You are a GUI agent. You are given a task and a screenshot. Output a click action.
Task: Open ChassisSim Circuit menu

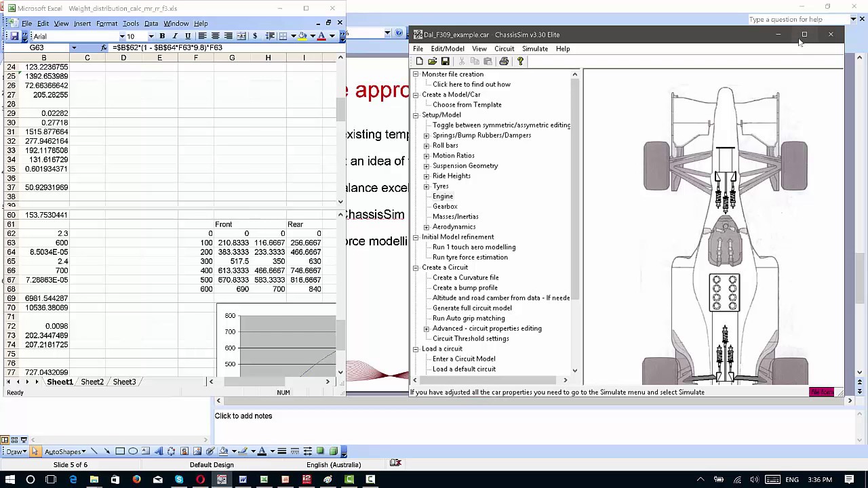click(504, 49)
